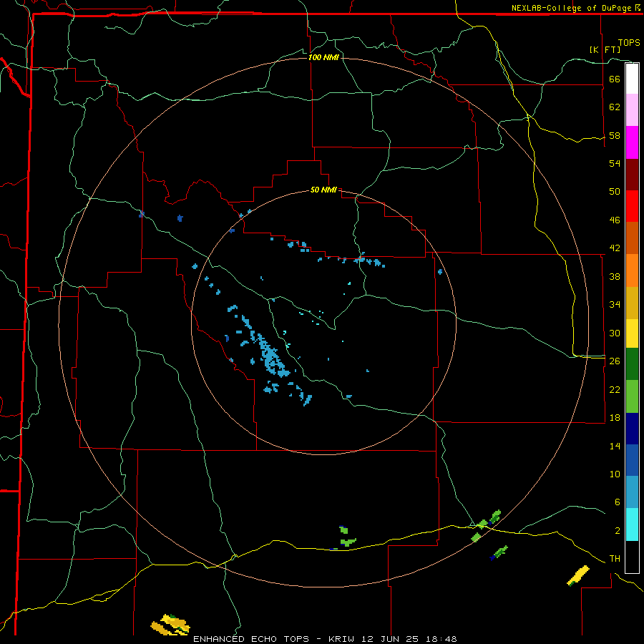Viewport: 644px width, 644px height.
Task: Select the bright red 46-50 kft legend band
Action: 632,206
